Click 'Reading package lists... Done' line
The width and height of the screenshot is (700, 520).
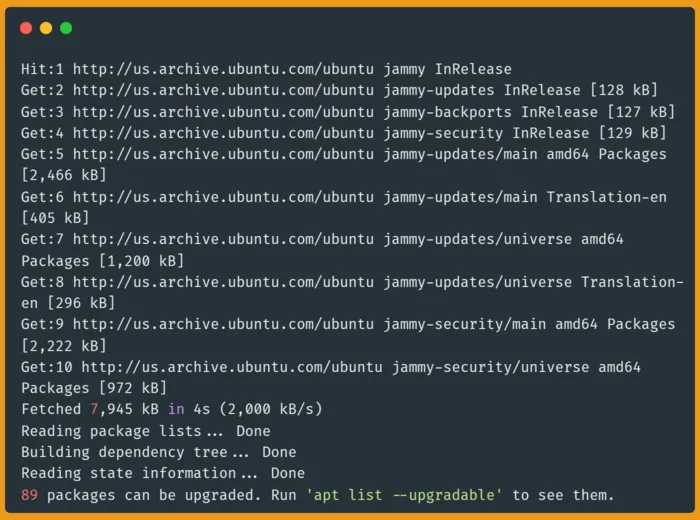click(146, 431)
